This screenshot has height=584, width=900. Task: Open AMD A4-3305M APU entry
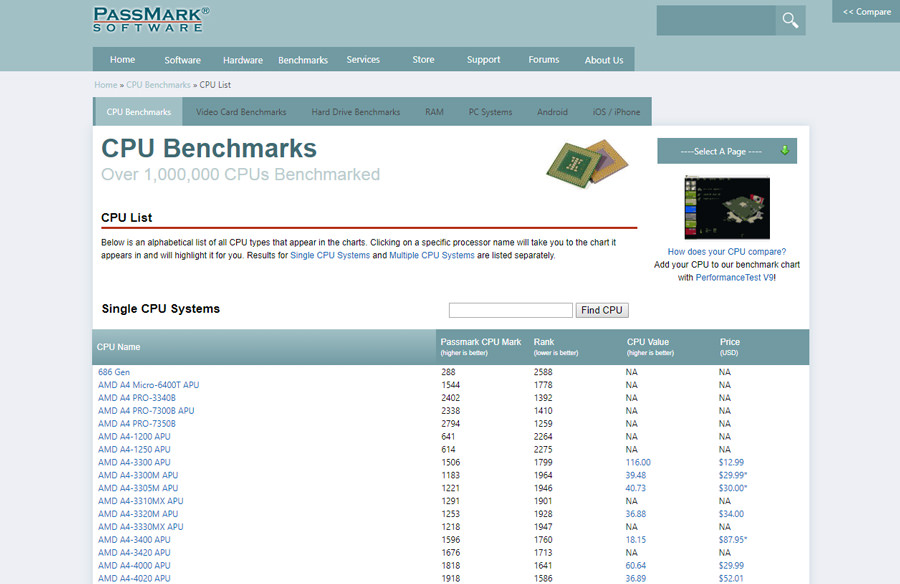(x=138, y=489)
